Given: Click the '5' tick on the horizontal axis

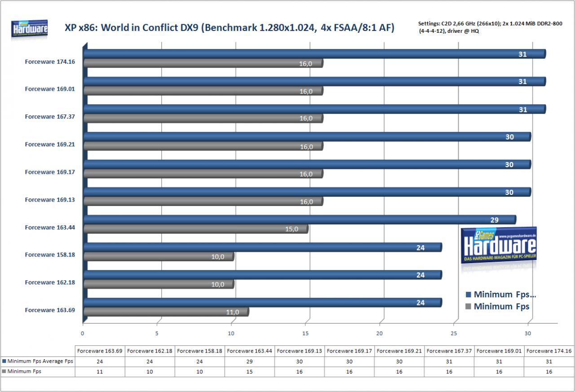Looking at the screenshot, I should click(x=157, y=333).
